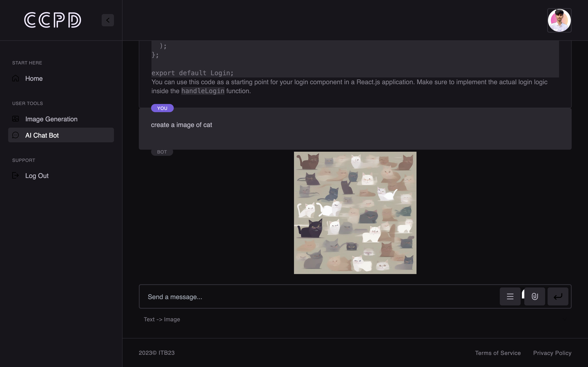Open the Privacy Policy link
Viewport: 588px width, 367px height.
552,353
